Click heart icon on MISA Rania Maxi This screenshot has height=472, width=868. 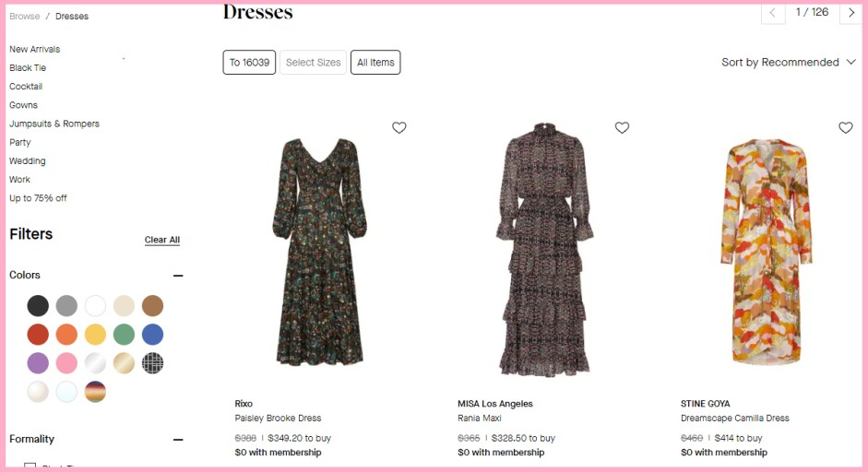[x=623, y=128]
